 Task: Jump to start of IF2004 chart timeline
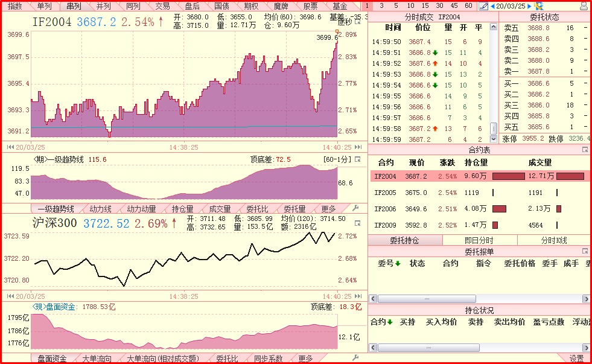coord(10,147)
